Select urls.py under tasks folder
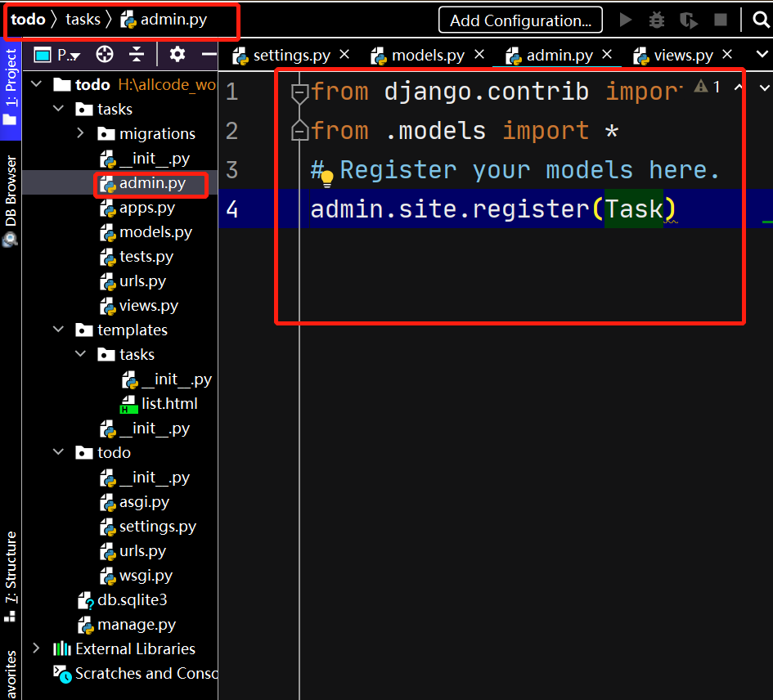This screenshot has width=773, height=700. [133, 281]
